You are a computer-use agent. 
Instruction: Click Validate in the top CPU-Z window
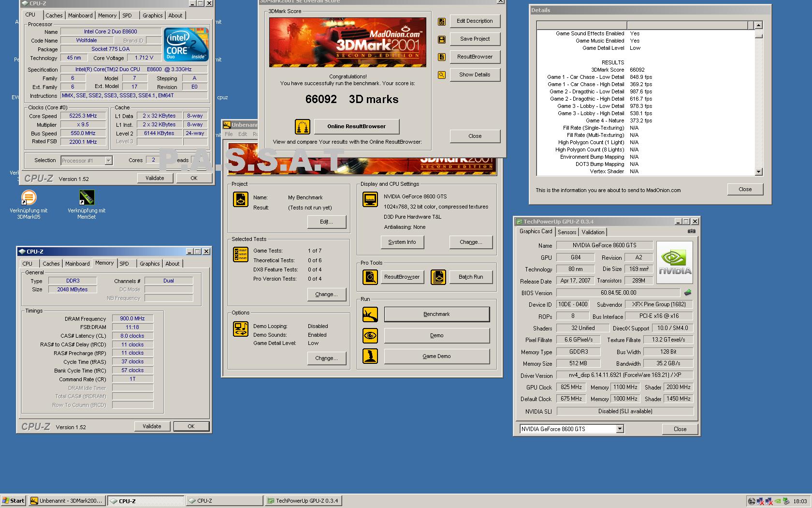pos(155,178)
